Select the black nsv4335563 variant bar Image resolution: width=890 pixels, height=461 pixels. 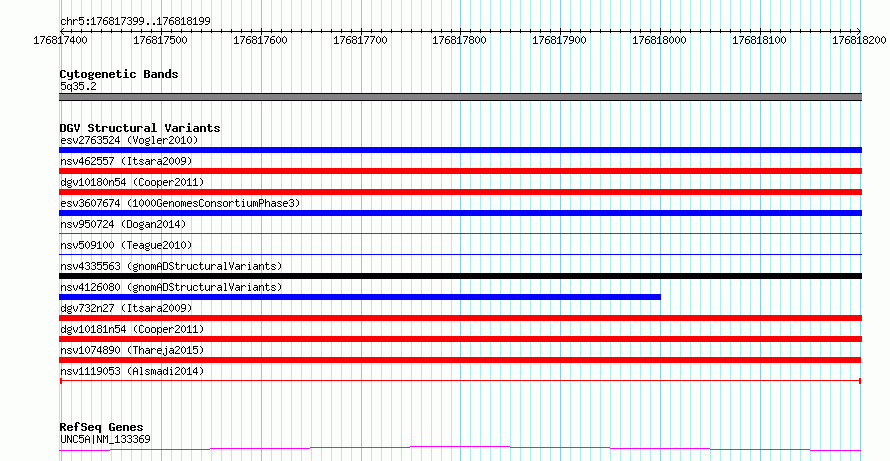pos(460,276)
